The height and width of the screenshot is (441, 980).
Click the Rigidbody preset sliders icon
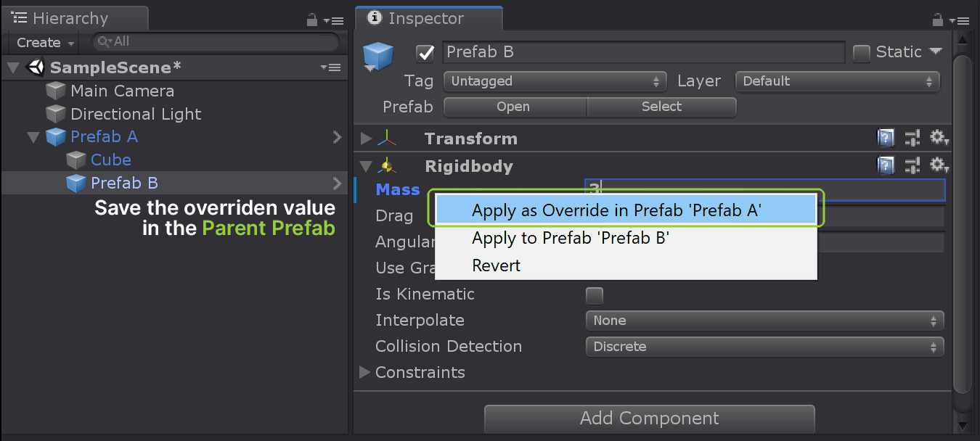pyautogui.click(x=913, y=165)
